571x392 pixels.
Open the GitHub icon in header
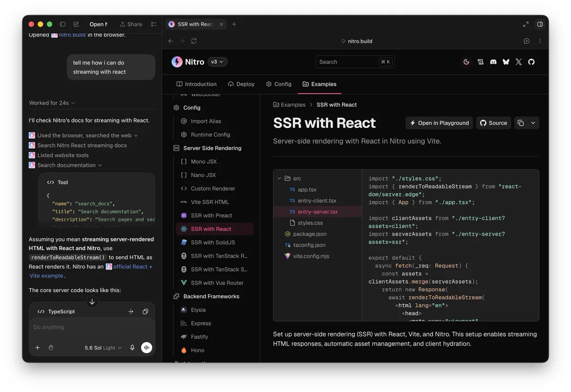(x=532, y=62)
